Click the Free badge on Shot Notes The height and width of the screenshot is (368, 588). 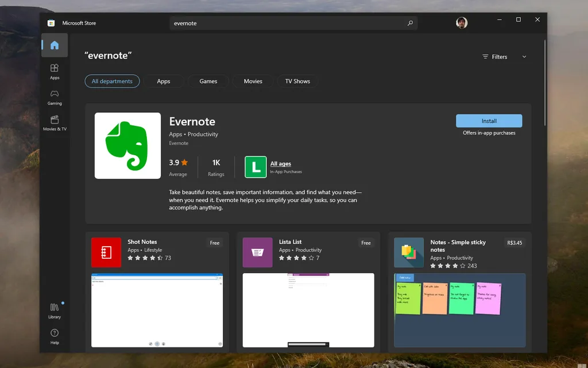pos(215,243)
